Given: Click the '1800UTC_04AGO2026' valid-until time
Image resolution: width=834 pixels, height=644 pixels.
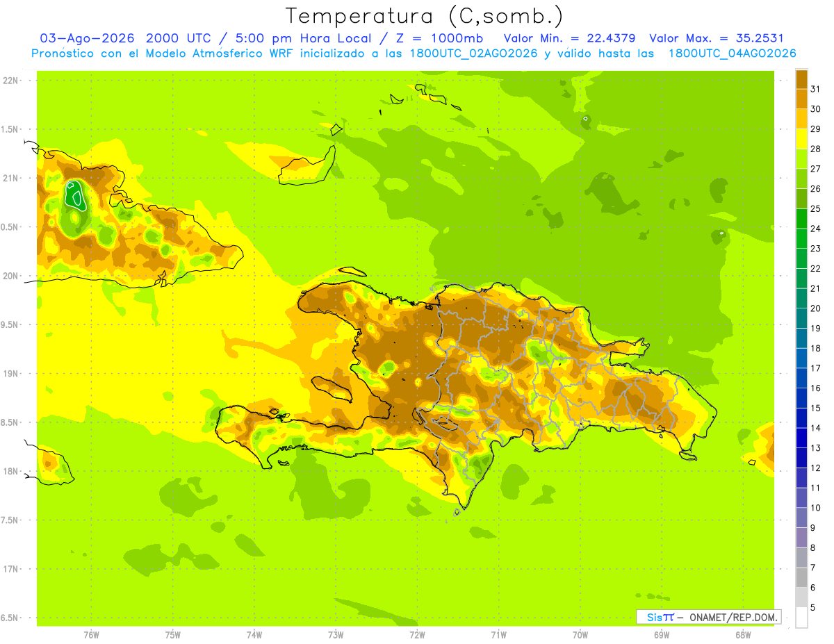Looking at the screenshot, I should (732, 53).
